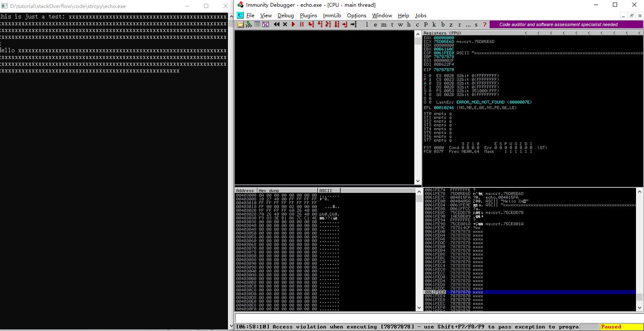Show the call stack via the 'k' button
The width and height of the screenshot is (644, 331).
click(x=434, y=24)
